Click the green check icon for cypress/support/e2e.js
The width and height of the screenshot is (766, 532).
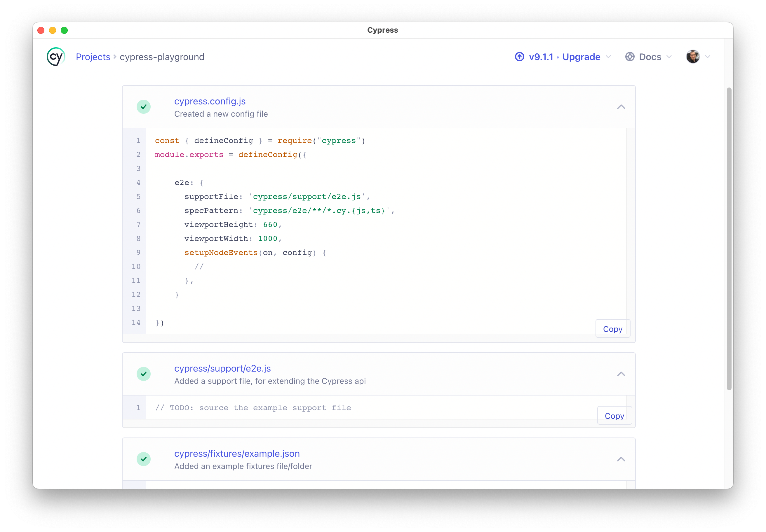[x=144, y=374]
